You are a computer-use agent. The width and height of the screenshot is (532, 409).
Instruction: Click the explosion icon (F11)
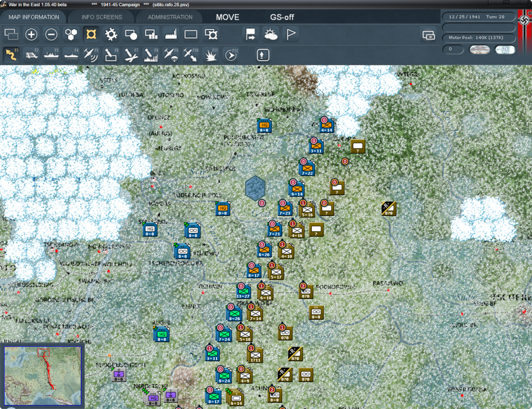[x=211, y=54]
